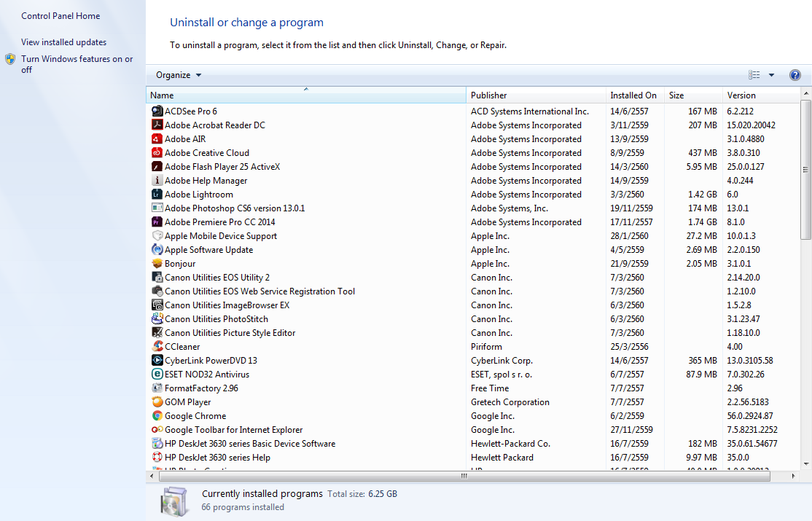Click the Free Time publisher cell
This screenshot has width=812, height=521.
[x=490, y=388]
